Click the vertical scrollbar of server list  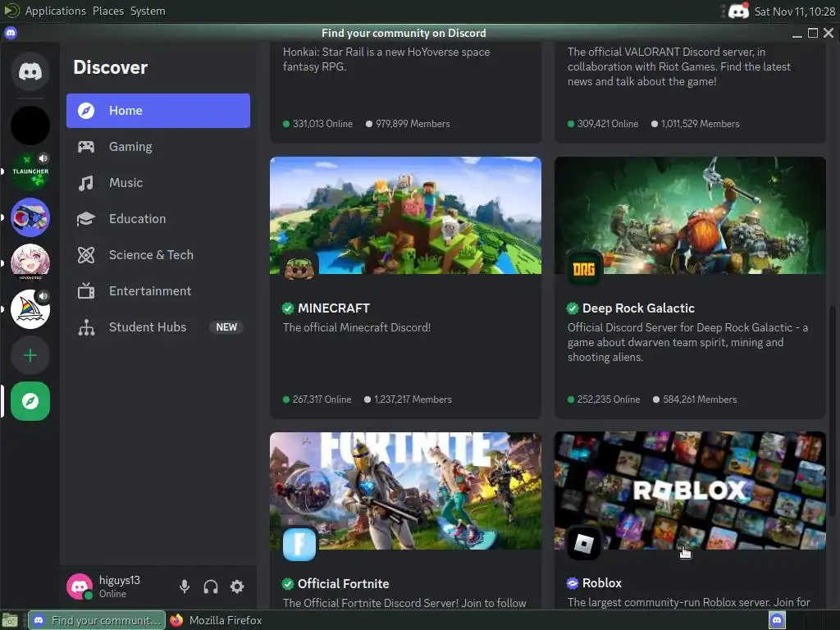(832, 411)
